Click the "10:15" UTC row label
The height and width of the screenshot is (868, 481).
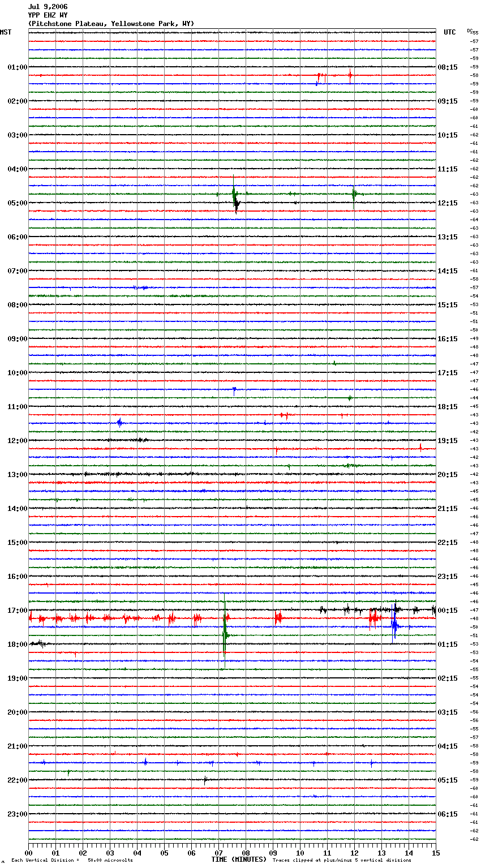pyautogui.click(x=448, y=135)
